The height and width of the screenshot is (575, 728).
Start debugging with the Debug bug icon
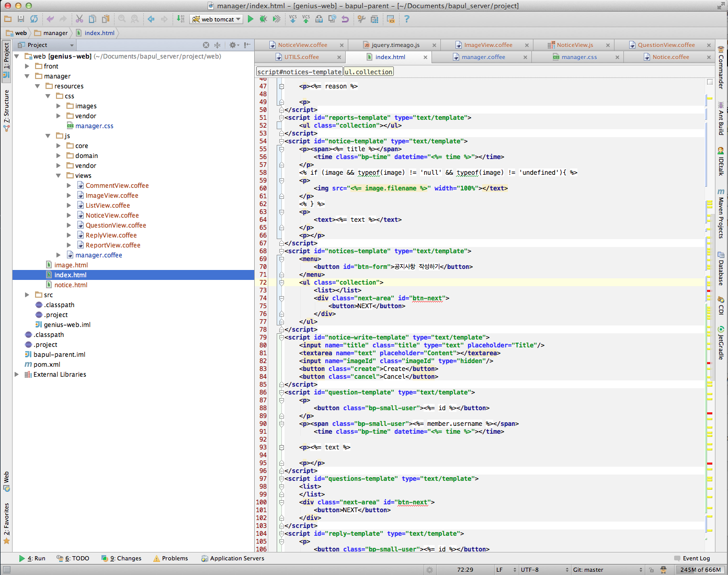click(x=263, y=19)
